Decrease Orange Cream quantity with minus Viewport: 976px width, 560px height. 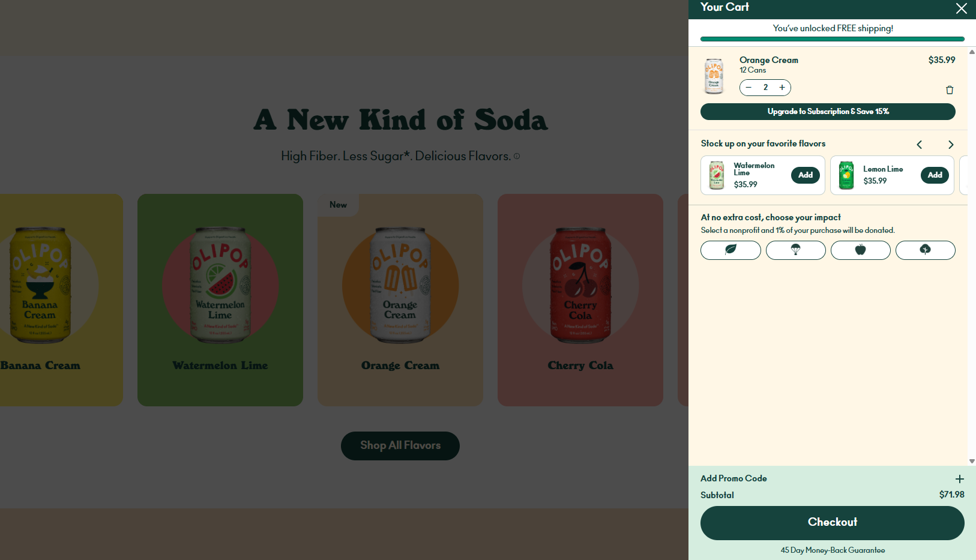click(749, 88)
